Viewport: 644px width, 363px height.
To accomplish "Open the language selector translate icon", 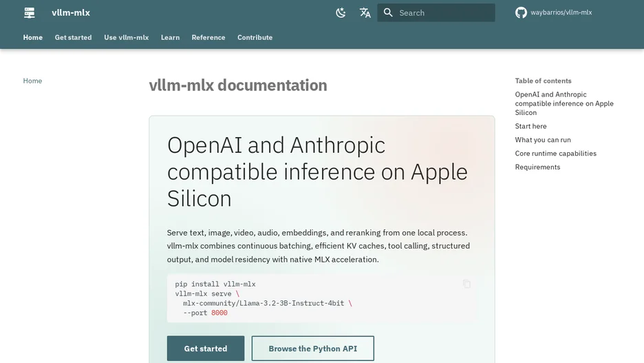I will [365, 13].
